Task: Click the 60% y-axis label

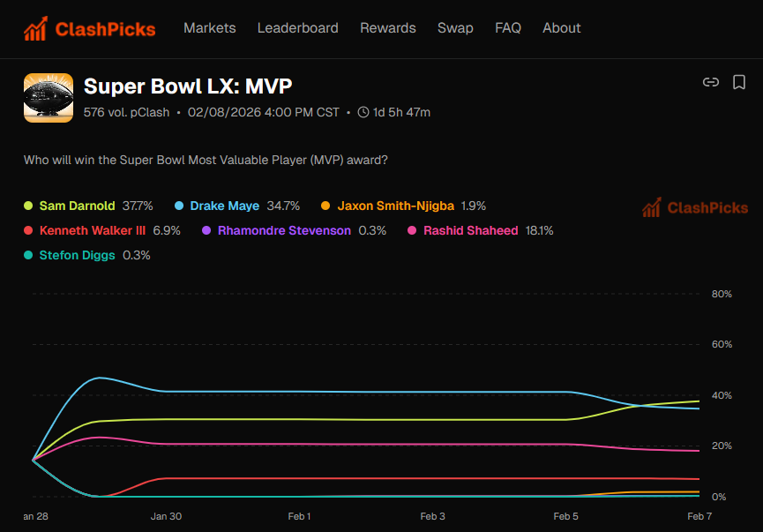Action: 722,345
